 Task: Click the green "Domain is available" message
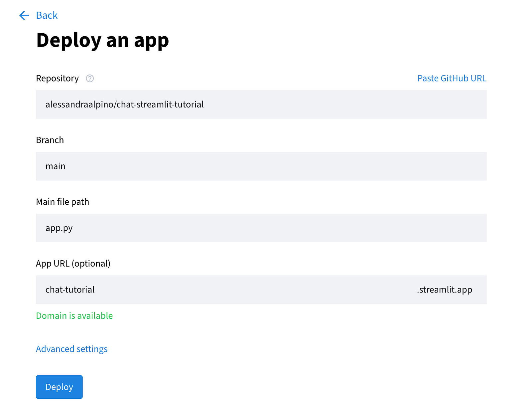point(74,316)
